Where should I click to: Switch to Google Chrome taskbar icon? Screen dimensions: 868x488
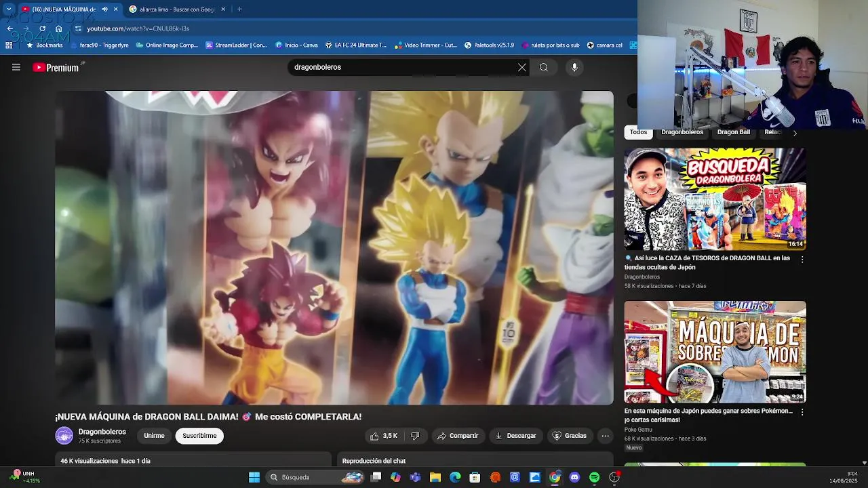555,477
